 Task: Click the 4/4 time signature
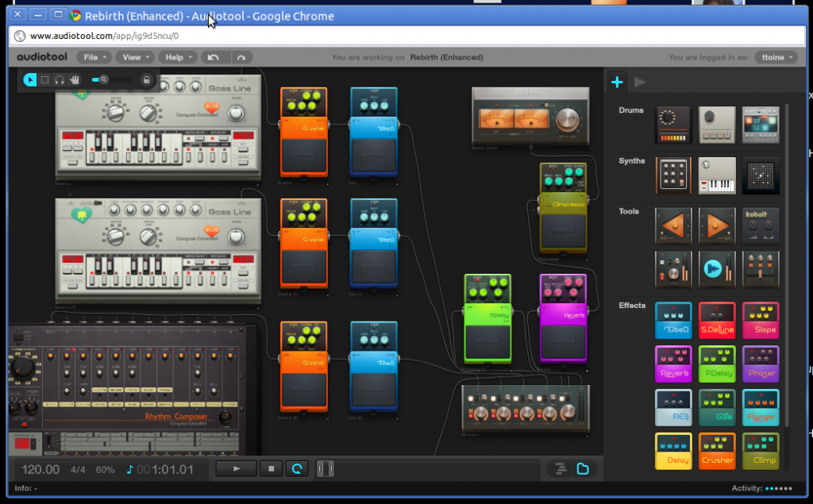point(78,470)
